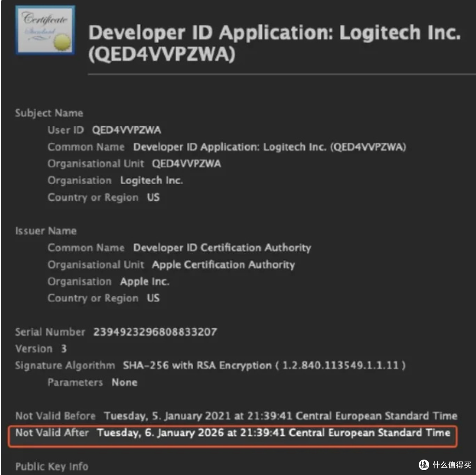Select Organisation value 'Logitech Inc.'
Image resolution: width=476 pixels, height=475 pixels.
tap(152, 181)
